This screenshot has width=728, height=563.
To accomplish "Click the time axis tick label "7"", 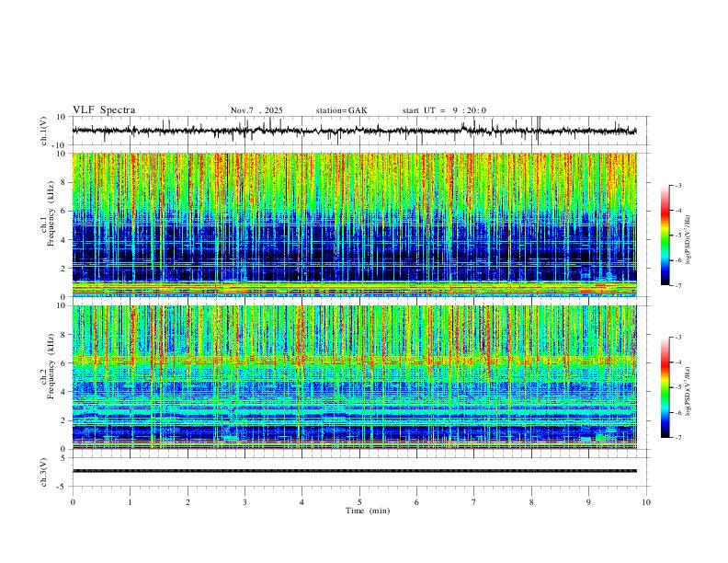I will (x=474, y=502).
